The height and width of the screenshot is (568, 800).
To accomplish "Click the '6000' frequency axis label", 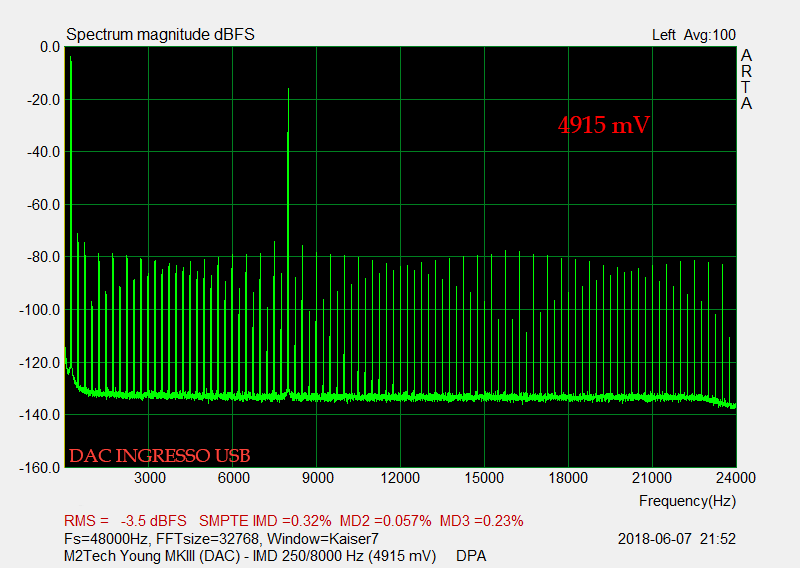I will click(234, 478).
